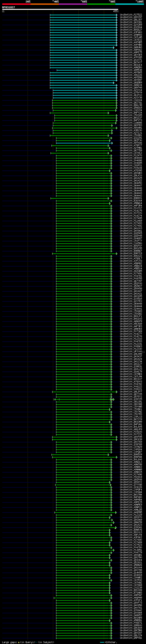146x644 pixels.
Task: Click the purple ~60% identity legend segment
Action: (73, 4)
